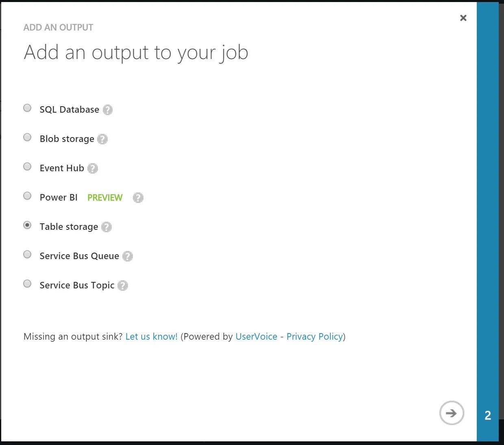Select the SQL Database radio button
504x445 pixels.
[x=27, y=108]
